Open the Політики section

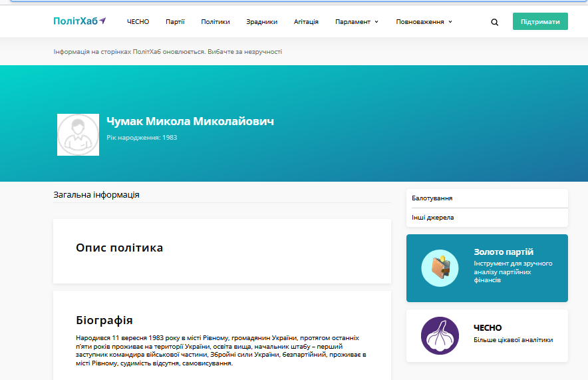[x=216, y=22]
